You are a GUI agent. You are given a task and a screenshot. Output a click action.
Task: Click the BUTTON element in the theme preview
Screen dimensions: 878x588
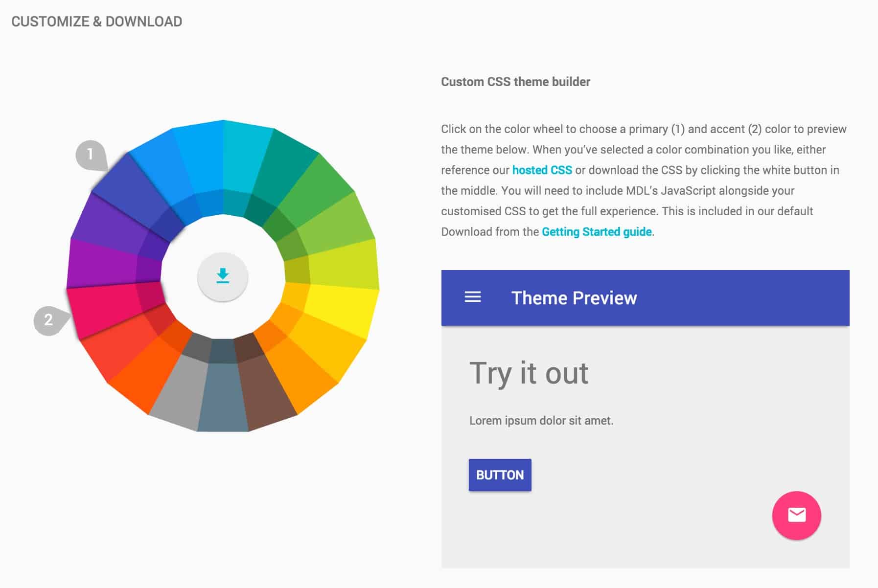(500, 474)
